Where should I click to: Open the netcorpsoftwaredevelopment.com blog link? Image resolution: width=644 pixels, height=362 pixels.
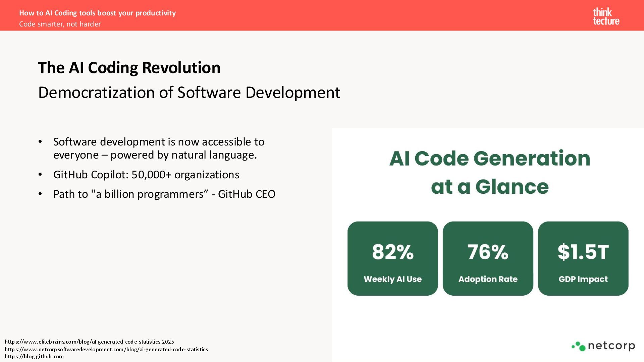pyautogui.click(x=106, y=349)
